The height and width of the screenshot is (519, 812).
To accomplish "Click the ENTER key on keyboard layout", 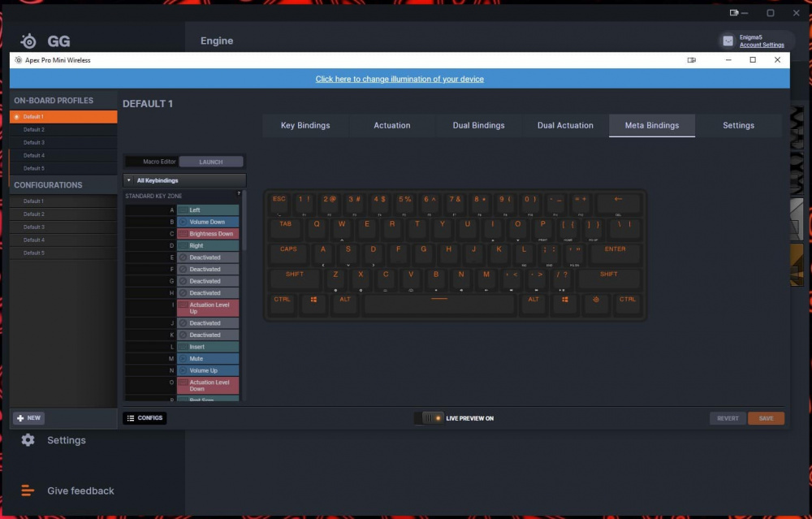I will click(x=615, y=253).
